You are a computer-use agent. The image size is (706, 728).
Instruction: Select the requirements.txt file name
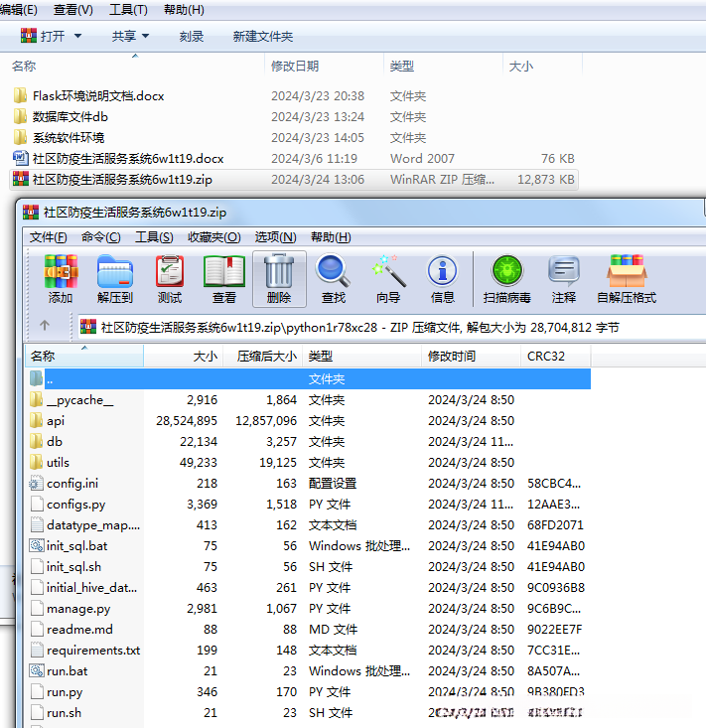[x=93, y=650]
